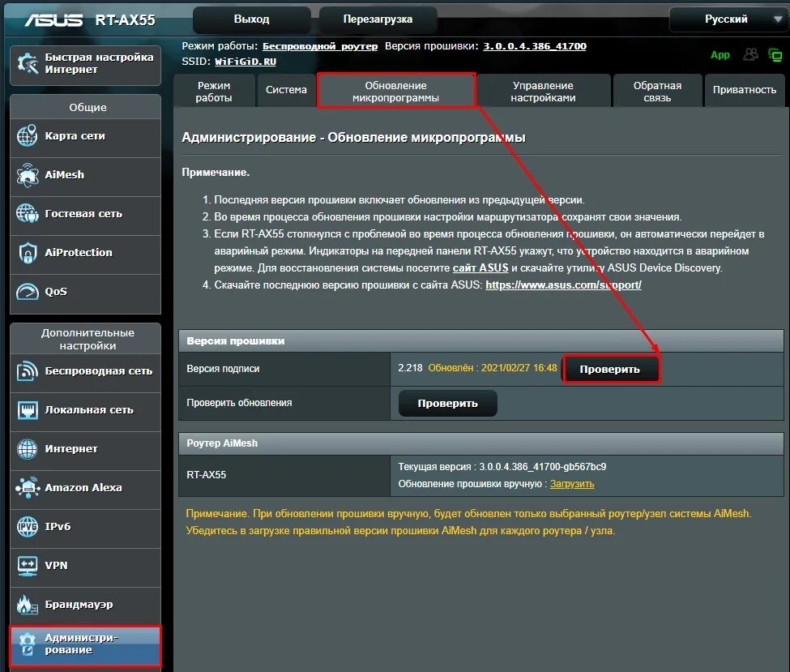790x672 pixels.
Task: Open the Amazon Alexa icon
Action: point(28,487)
